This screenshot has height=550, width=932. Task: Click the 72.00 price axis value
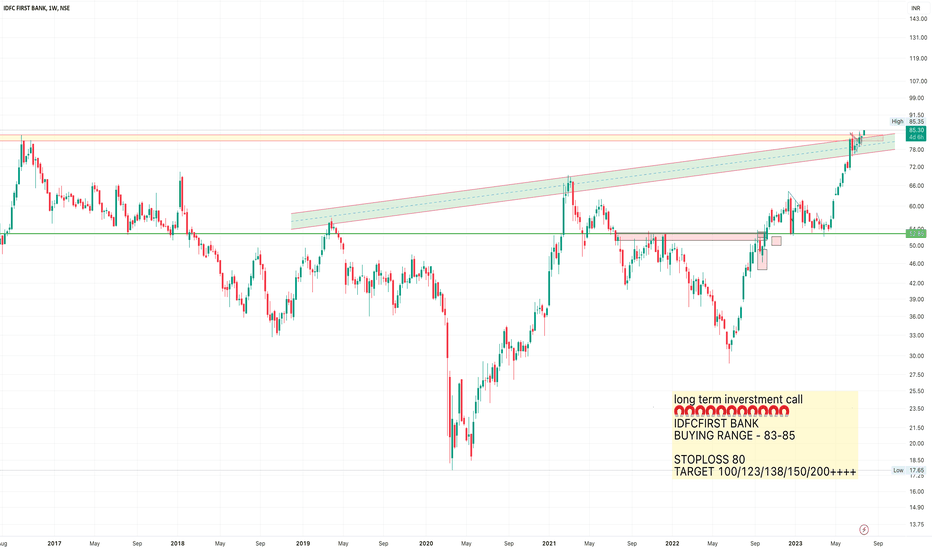[x=917, y=168]
